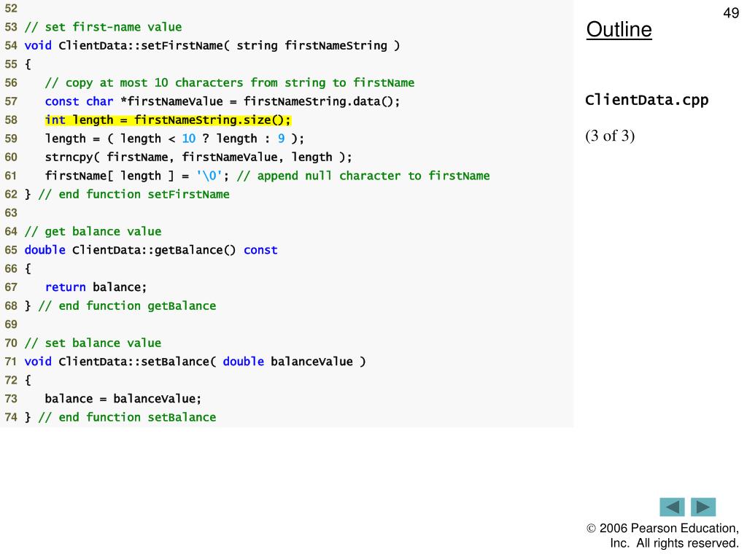Screen dimensions: 747x560
Task: Go to the next slide arrow
Action: click(x=703, y=507)
